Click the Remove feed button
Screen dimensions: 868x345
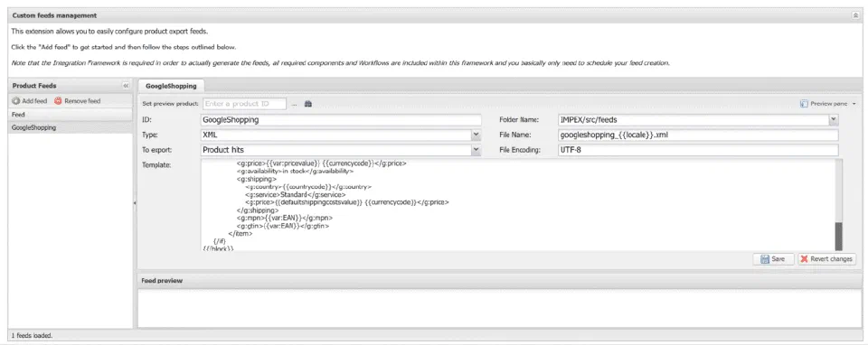click(x=78, y=101)
